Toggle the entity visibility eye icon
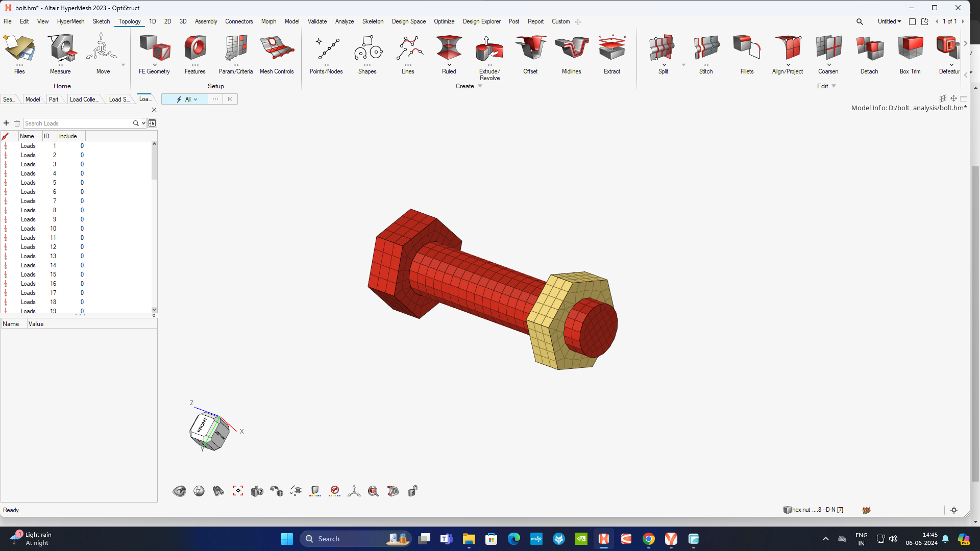 click(x=179, y=491)
